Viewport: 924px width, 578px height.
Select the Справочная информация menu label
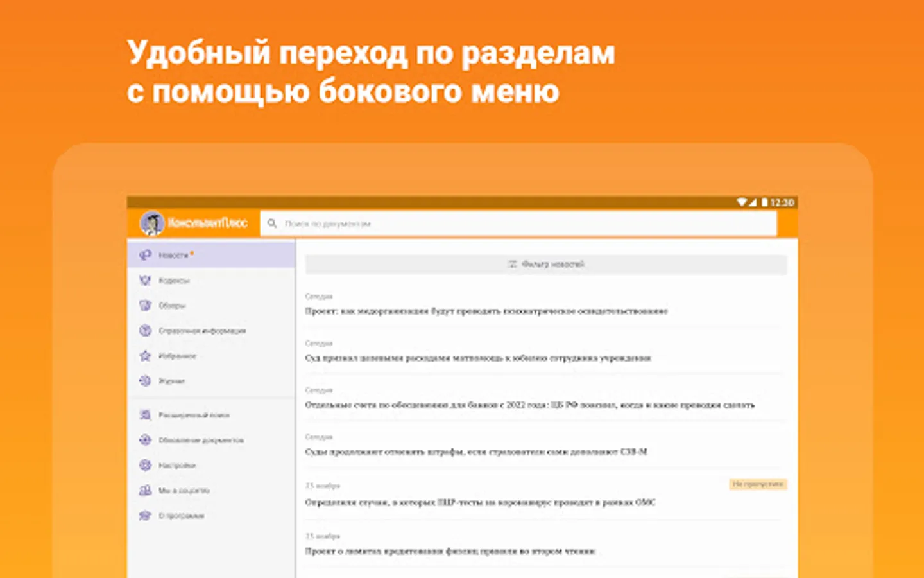click(202, 331)
